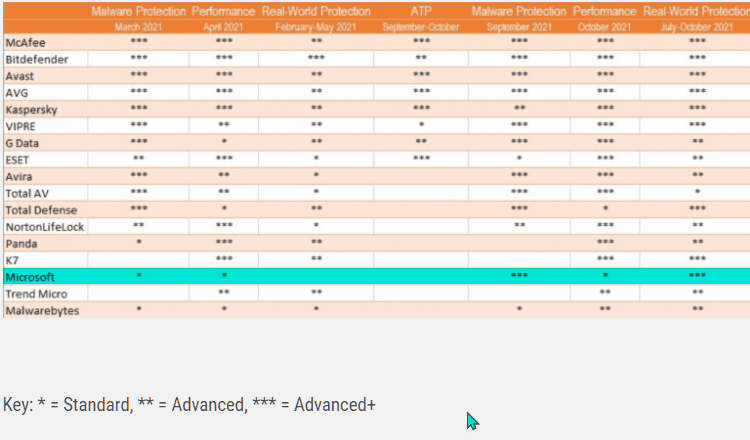The image size is (750, 440).
Task: Click Kaspersky's September 2021 Malware Protection rating
Action: (520, 108)
